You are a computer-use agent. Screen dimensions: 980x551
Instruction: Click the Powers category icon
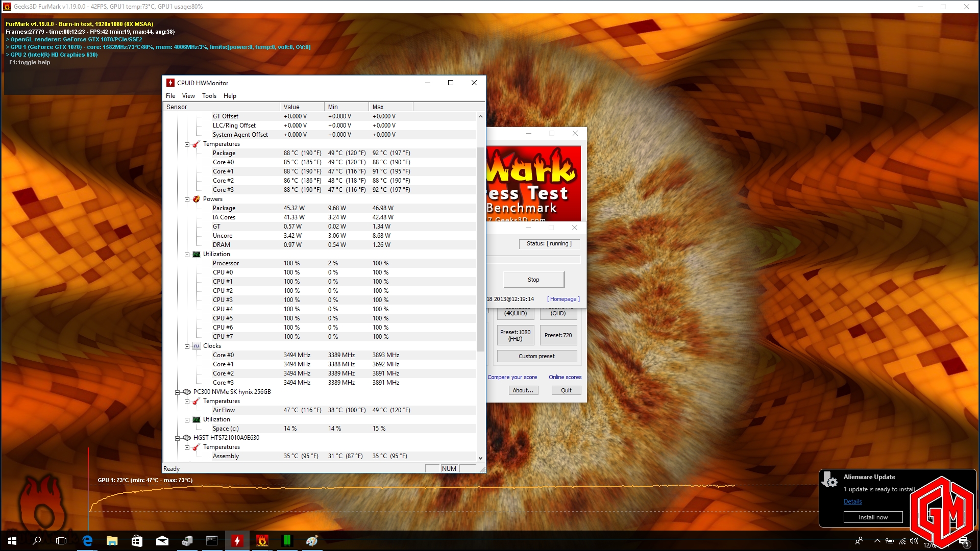click(196, 199)
